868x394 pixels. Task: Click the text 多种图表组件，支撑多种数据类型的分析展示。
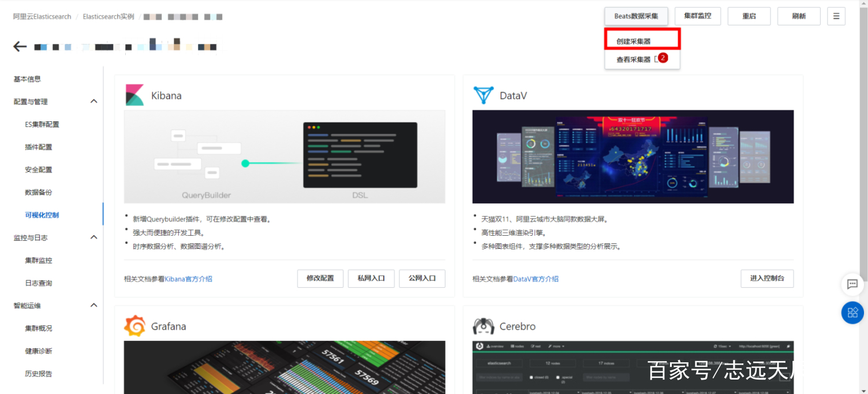(x=551, y=247)
